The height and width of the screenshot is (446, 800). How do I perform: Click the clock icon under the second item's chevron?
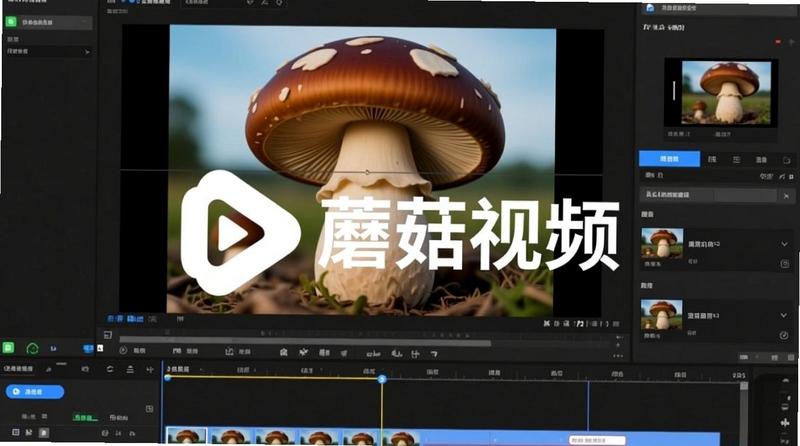click(x=784, y=335)
